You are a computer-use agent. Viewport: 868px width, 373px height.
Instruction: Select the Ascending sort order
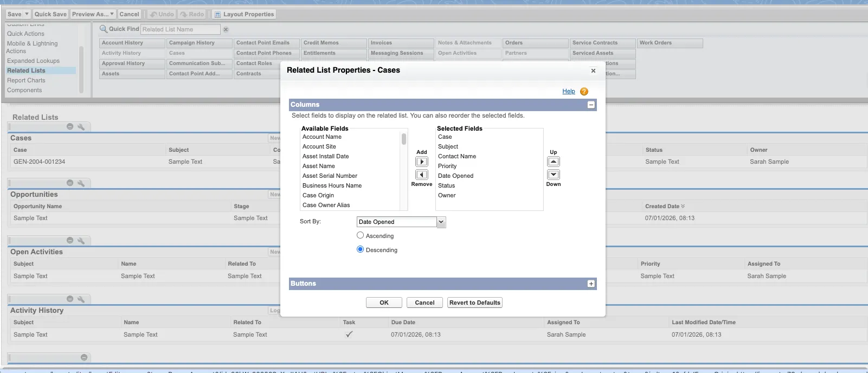[360, 235]
